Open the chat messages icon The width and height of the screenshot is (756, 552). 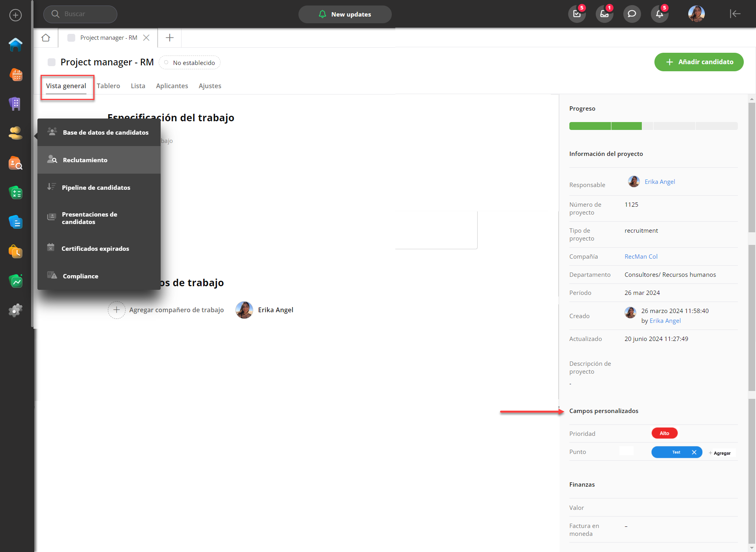[x=632, y=14]
